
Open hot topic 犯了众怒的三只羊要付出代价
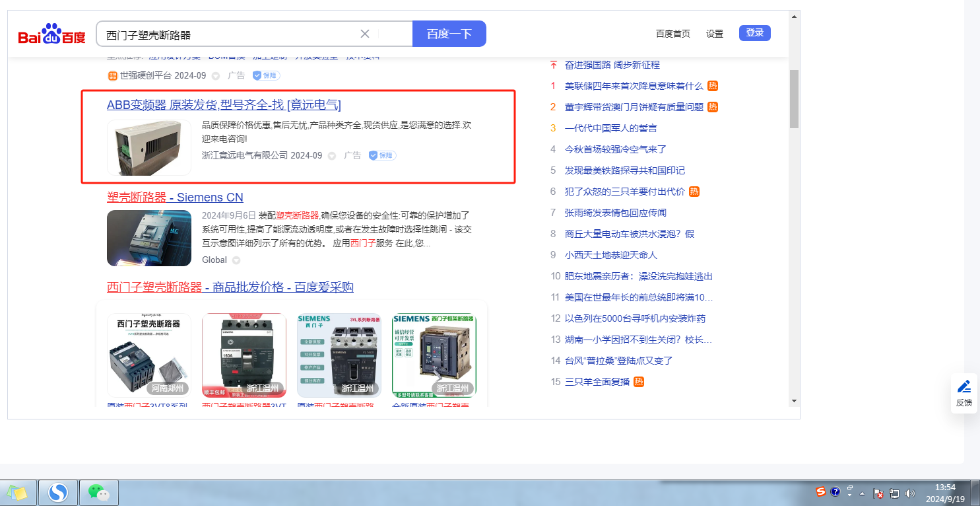point(625,192)
